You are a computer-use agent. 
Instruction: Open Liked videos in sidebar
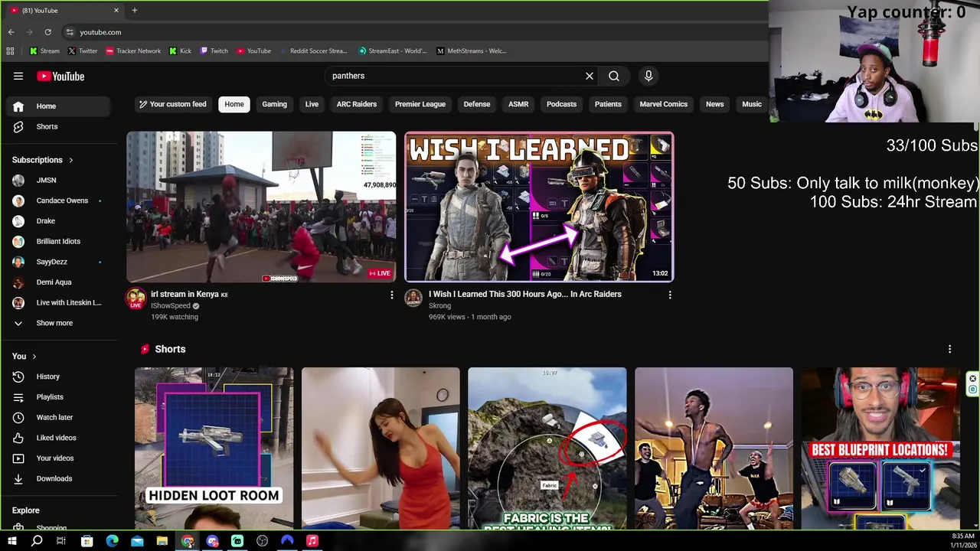[x=58, y=438]
